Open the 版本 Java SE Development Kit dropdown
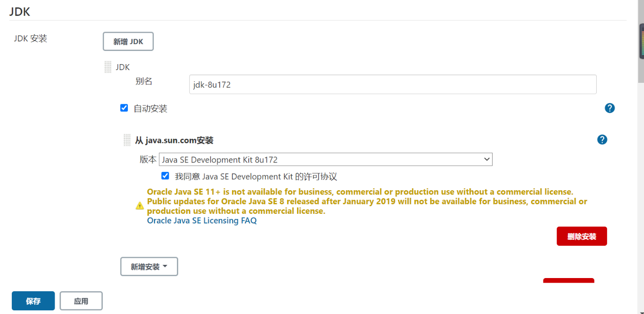The height and width of the screenshot is (314, 644). [326, 159]
